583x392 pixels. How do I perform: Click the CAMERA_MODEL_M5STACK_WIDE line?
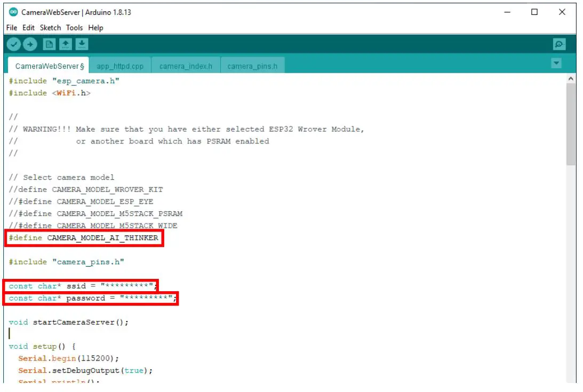[x=93, y=226]
